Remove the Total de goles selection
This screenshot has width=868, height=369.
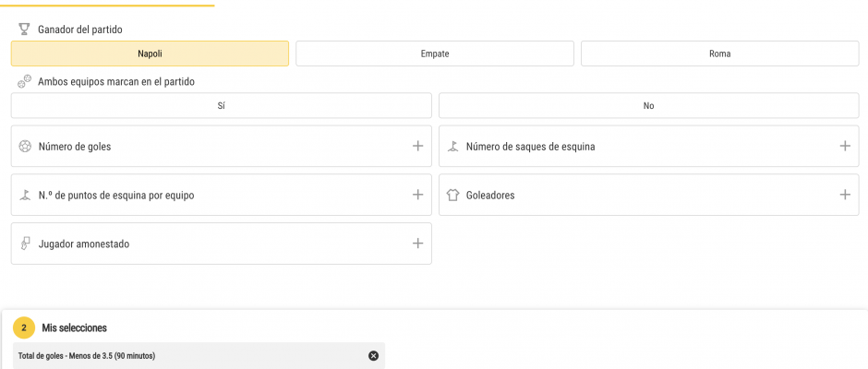tap(374, 356)
